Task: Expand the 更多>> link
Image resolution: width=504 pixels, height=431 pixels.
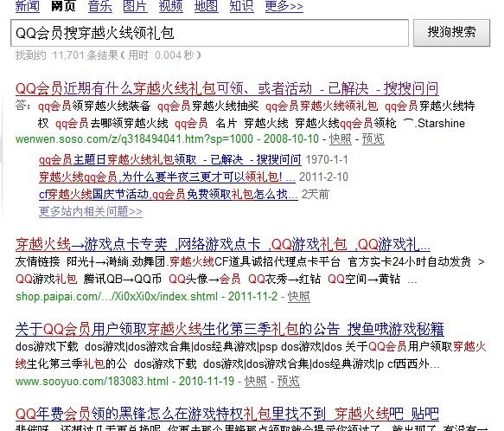Action: [x=284, y=6]
